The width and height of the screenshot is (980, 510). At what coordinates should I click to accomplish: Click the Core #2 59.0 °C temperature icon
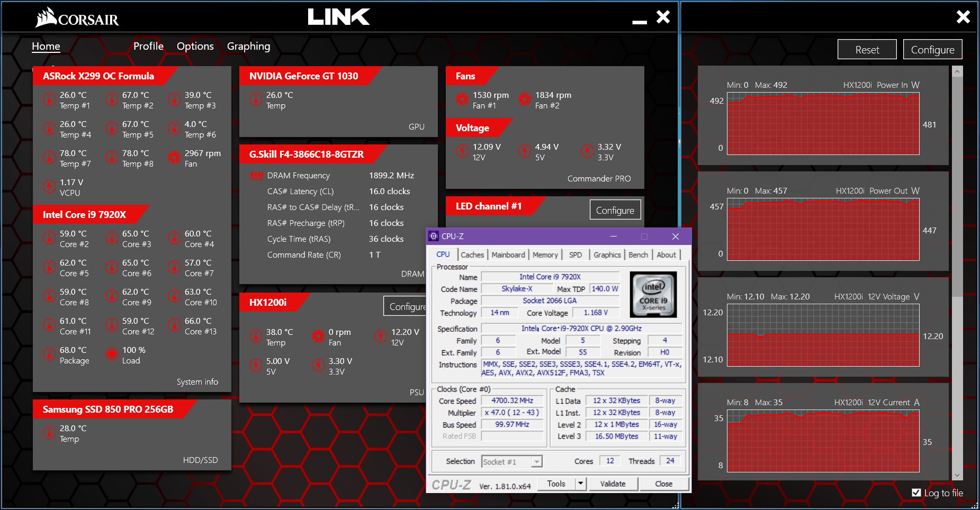[49, 238]
